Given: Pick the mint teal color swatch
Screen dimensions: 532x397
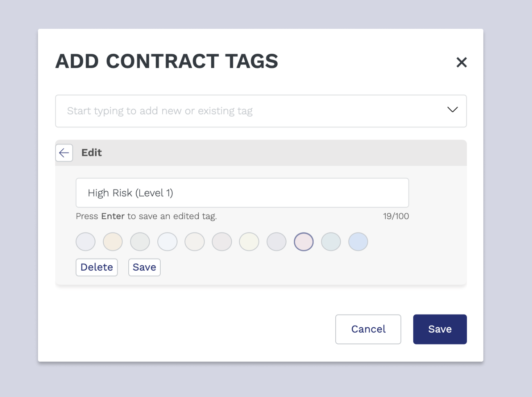Looking at the screenshot, I should coord(331,242).
